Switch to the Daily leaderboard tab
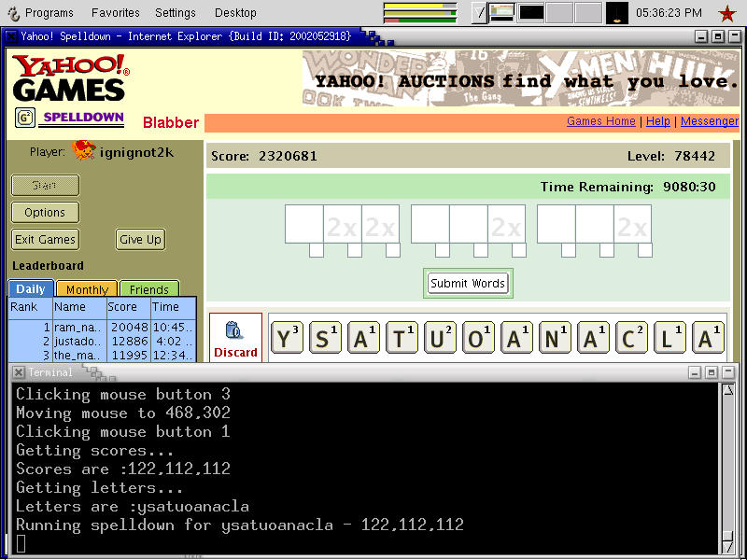The image size is (747, 560). pyautogui.click(x=31, y=289)
